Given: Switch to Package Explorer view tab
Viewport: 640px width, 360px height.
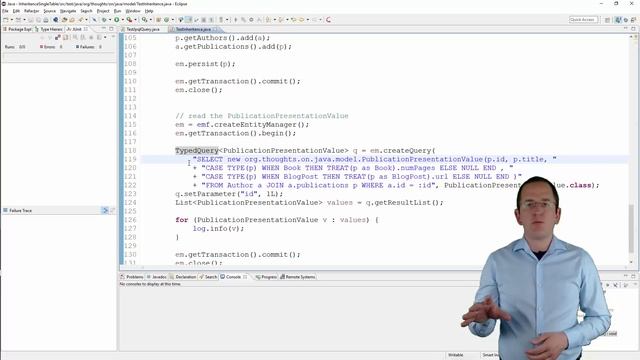Looking at the screenshot, I should point(18,29).
